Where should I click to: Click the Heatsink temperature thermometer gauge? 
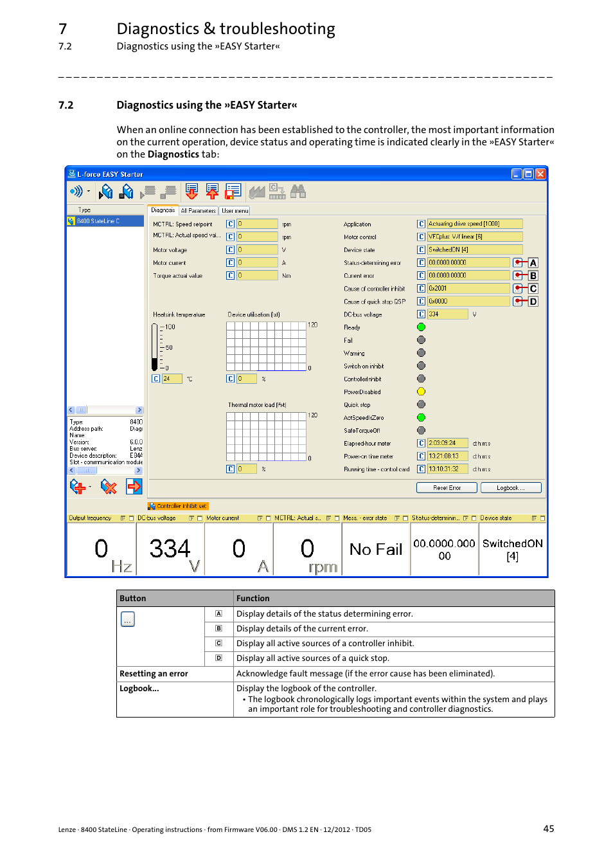[x=154, y=347]
